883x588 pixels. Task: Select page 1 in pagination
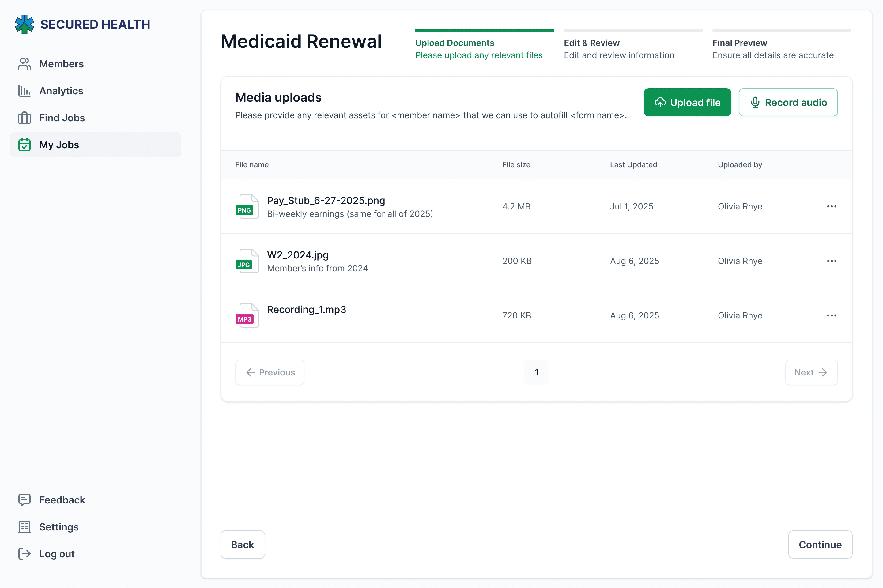tap(536, 372)
